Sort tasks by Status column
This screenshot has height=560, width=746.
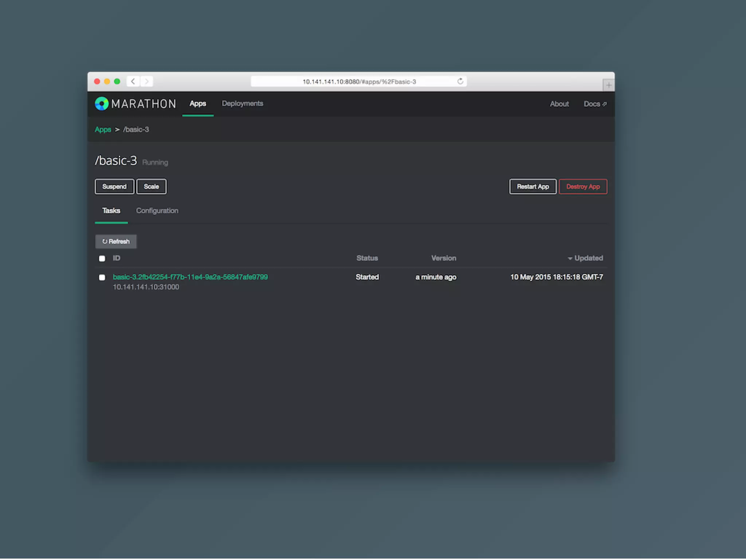point(367,259)
